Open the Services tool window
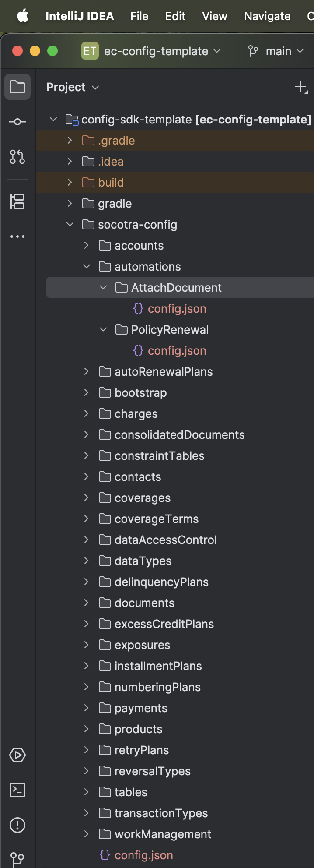The width and height of the screenshot is (314, 868). pyautogui.click(x=17, y=755)
